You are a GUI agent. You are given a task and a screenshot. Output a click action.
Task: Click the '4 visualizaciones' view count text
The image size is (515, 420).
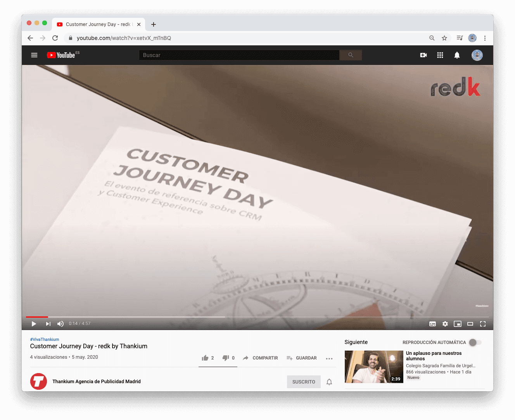[x=48, y=357]
